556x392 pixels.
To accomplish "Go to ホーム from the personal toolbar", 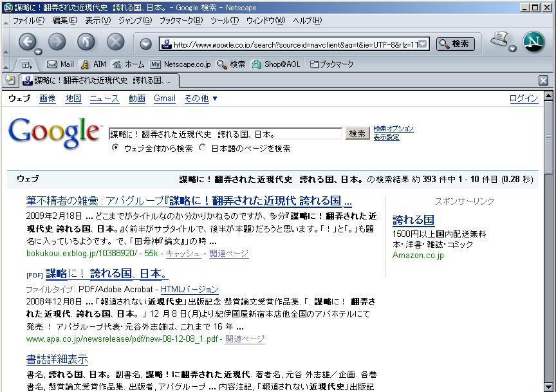I will pos(128,64).
